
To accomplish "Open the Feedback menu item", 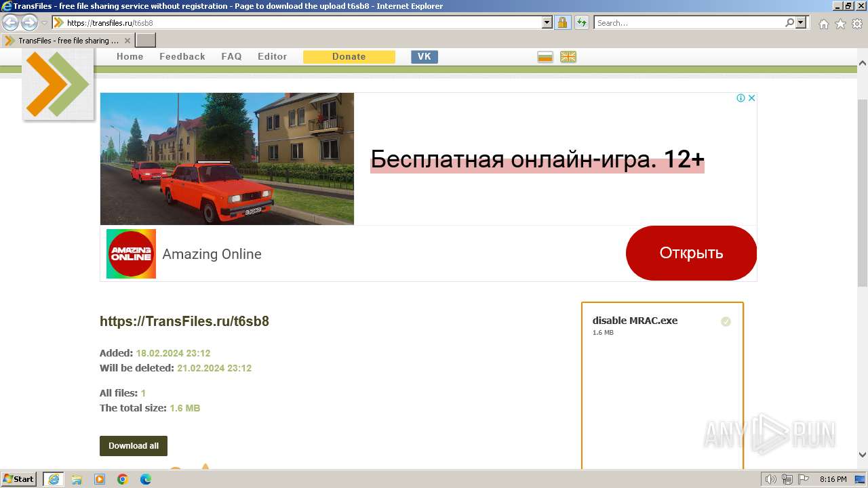I will click(182, 57).
